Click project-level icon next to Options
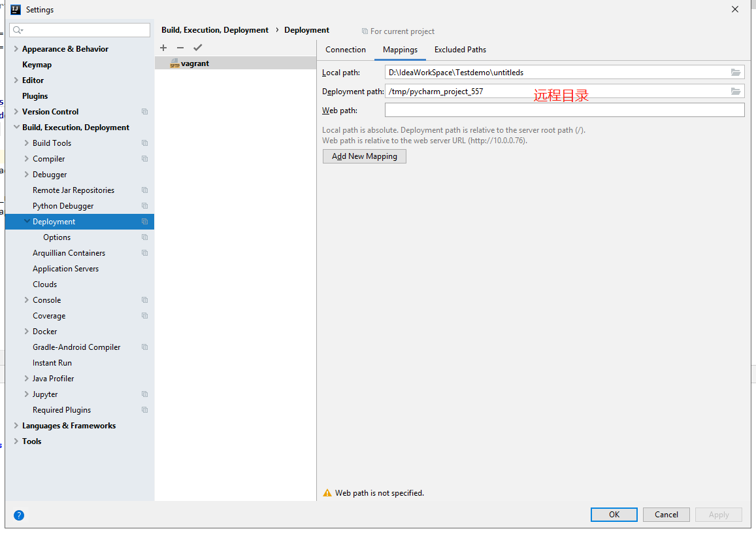The image size is (756, 533). pos(144,237)
